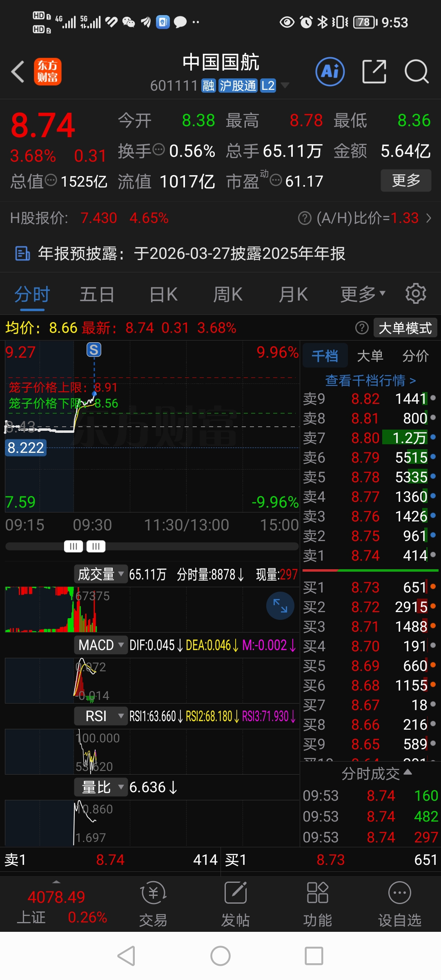Tap the 换手 info icon

click(x=158, y=150)
